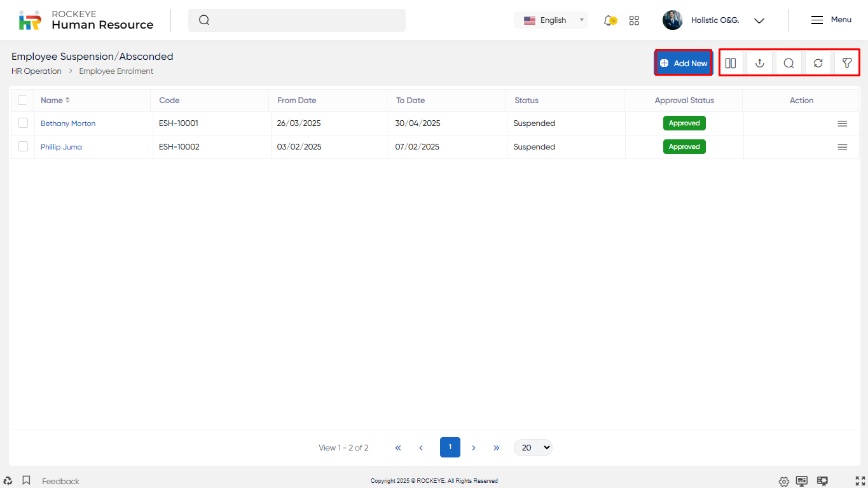Click the monitor screen icon in footer
This screenshot has height=488, width=868.
pyautogui.click(x=802, y=481)
